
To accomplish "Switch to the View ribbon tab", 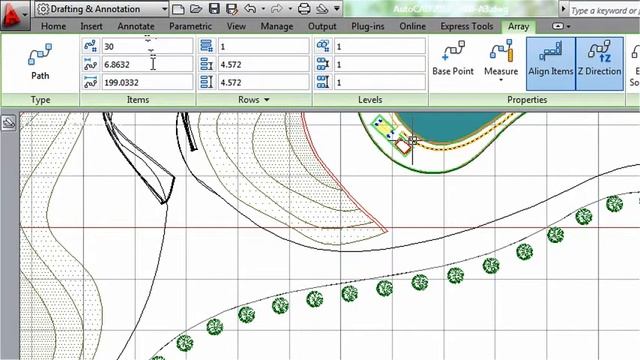I will (236, 26).
